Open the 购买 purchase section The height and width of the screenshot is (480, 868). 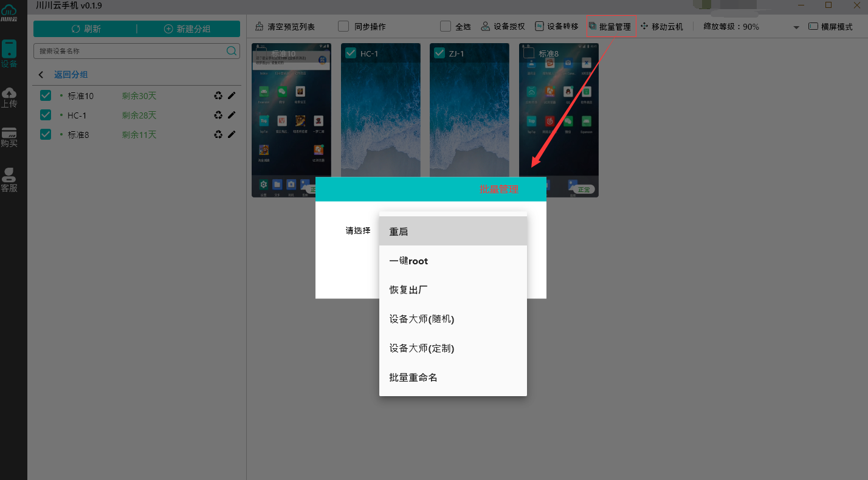pos(9,137)
